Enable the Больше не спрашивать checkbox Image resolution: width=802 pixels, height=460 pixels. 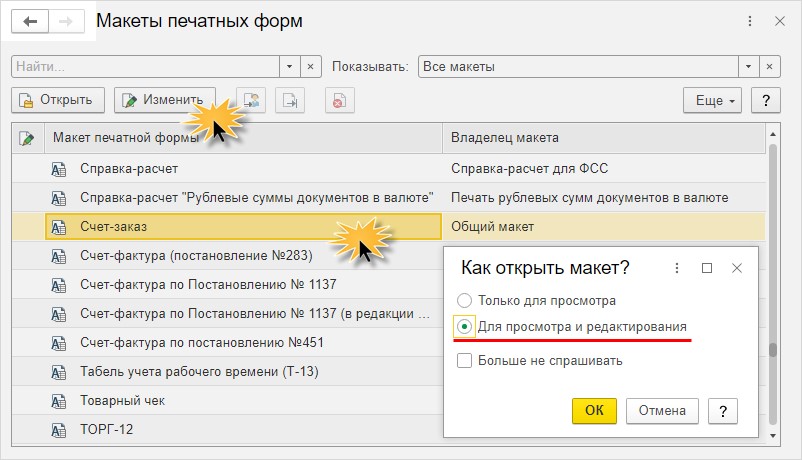pos(464,361)
